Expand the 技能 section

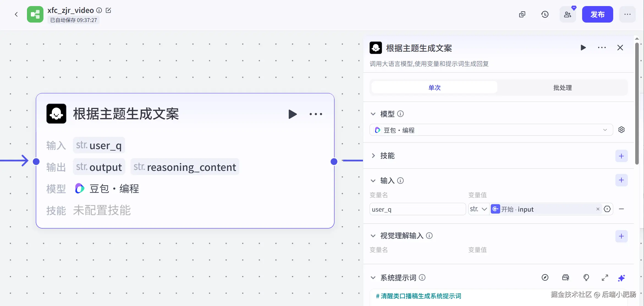[373, 156]
